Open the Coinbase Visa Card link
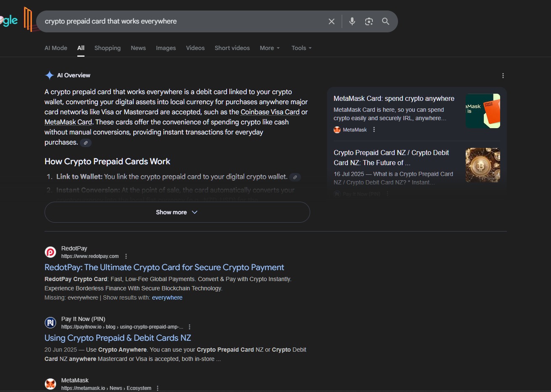 270,112
